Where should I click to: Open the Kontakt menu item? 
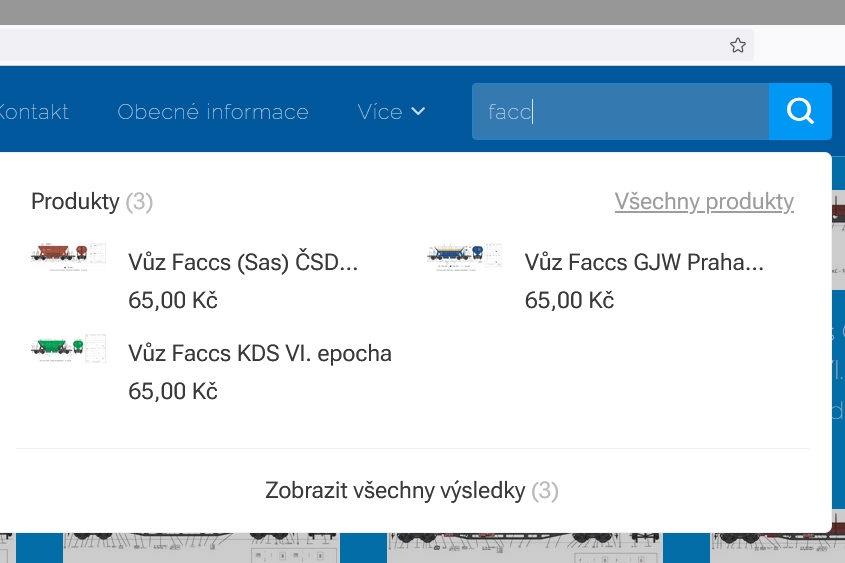coord(34,112)
